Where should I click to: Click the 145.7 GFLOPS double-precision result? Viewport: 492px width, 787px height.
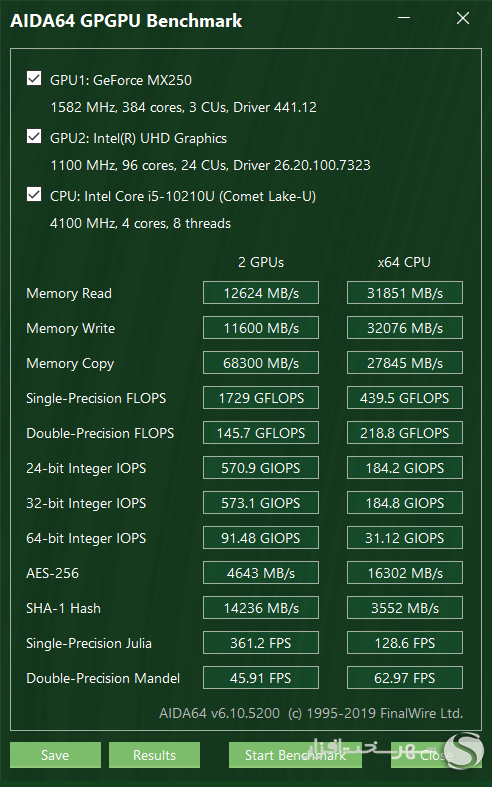coord(261,433)
